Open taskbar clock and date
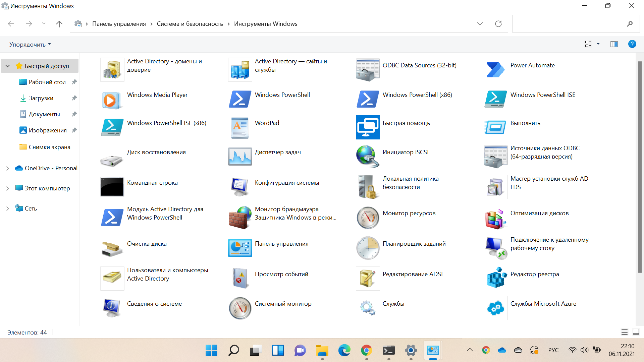 point(622,350)
